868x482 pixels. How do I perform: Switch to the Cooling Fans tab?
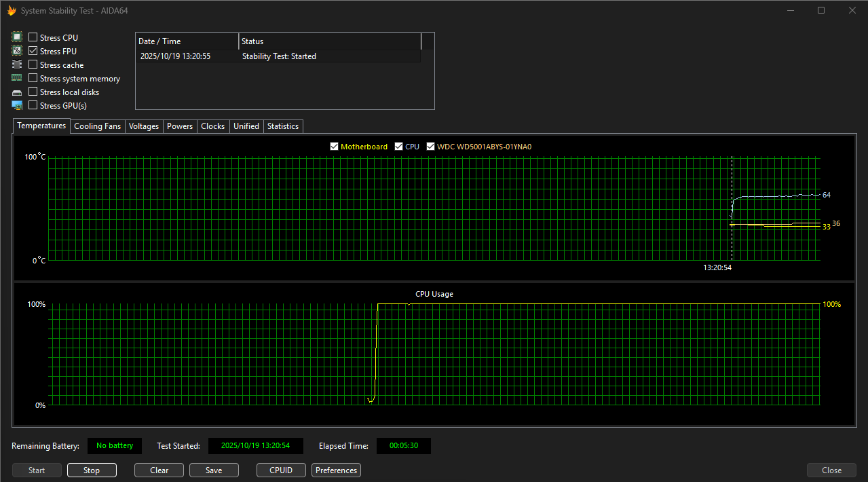97,126
